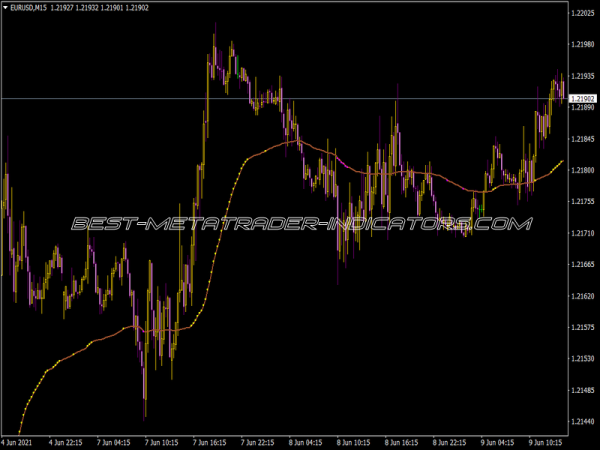Click the Best-MetaTrader-Indicators.com watermark text
This screenshot has height=450, width=600.
pos(300,224)
